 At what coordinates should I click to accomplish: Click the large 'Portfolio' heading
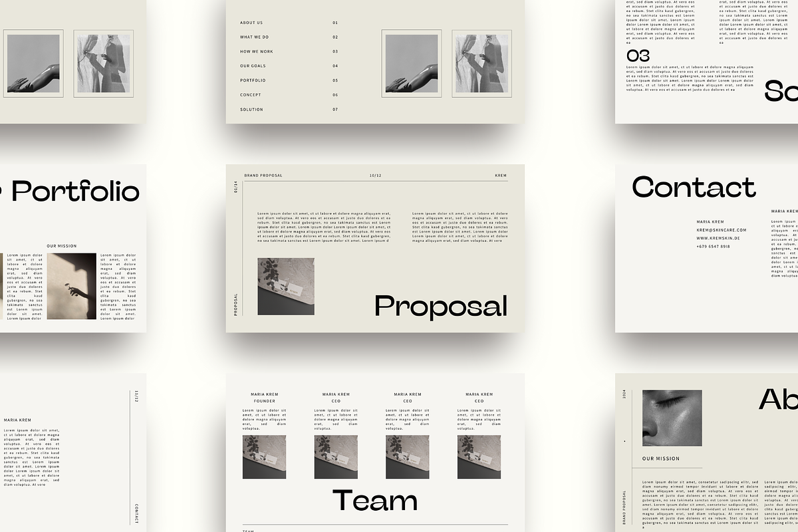pos(75,192)
